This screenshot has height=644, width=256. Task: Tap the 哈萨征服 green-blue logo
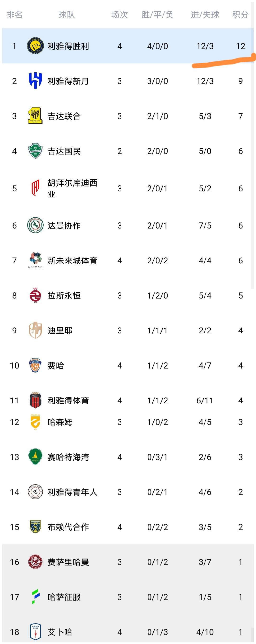35,597
